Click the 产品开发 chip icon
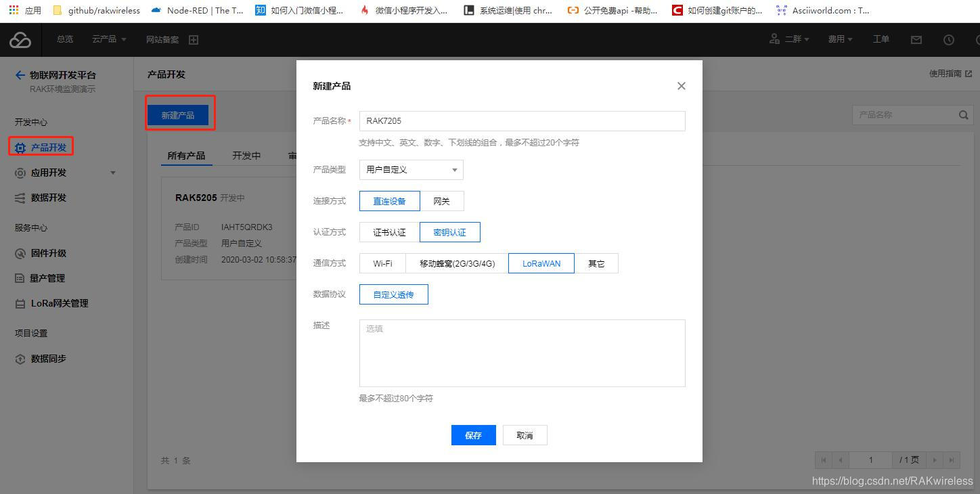Image resolution: width=980 pixels, height=494 pixels. point(20,148)
